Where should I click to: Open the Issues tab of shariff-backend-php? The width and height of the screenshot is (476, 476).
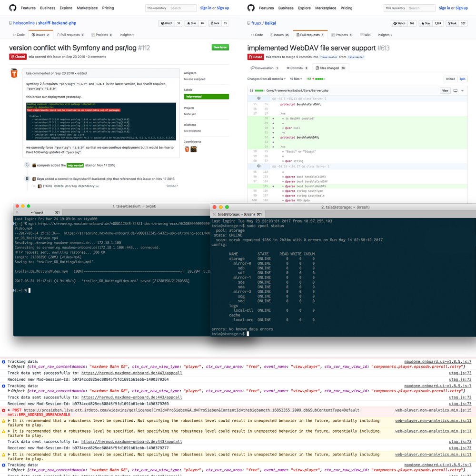[40, 35]
